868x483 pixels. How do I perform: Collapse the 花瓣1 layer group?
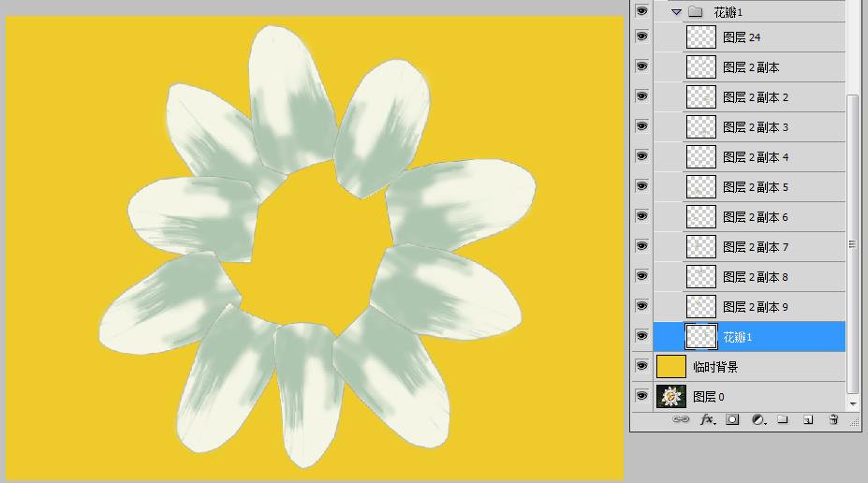tap(676, 12)
